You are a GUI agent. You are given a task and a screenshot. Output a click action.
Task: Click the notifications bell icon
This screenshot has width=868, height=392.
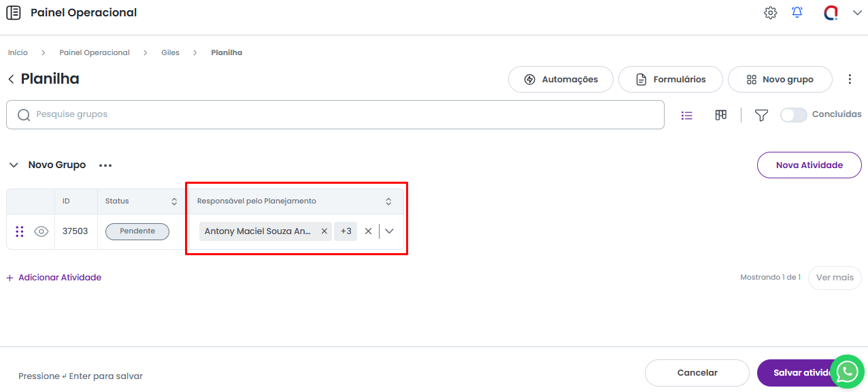797,13
